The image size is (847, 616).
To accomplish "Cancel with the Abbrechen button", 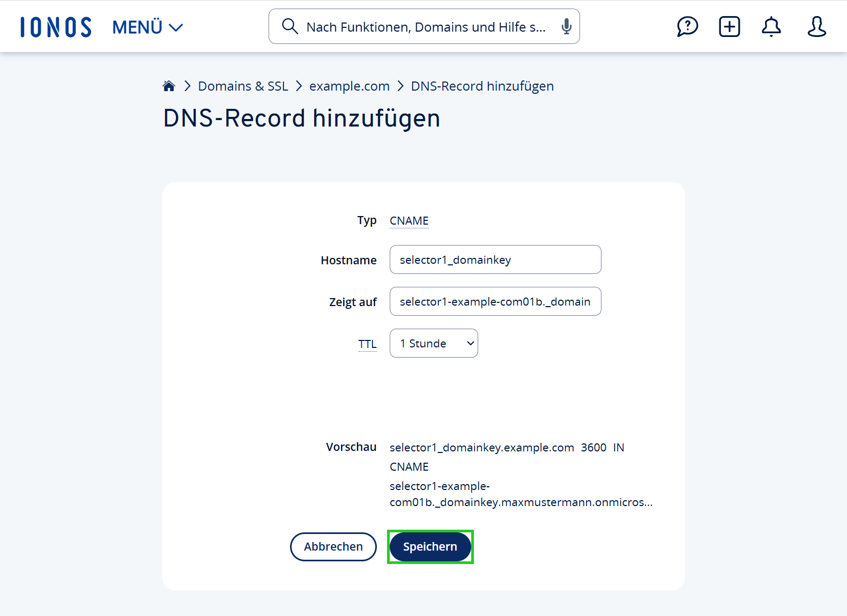I will [x=333, y=547].
